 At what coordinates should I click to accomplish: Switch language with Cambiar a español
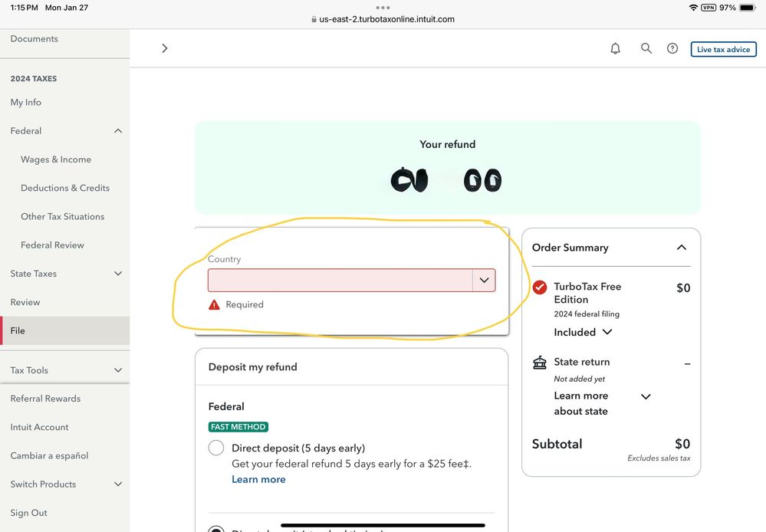pos(49,456)
